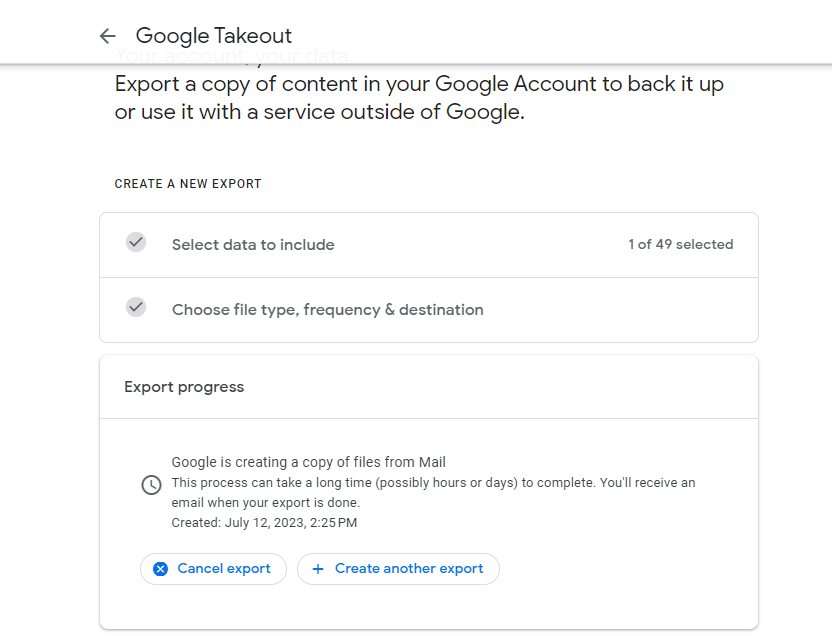
Task: Cancel the export using its text label
Action: pyautogui.click(x=224, y=569)
